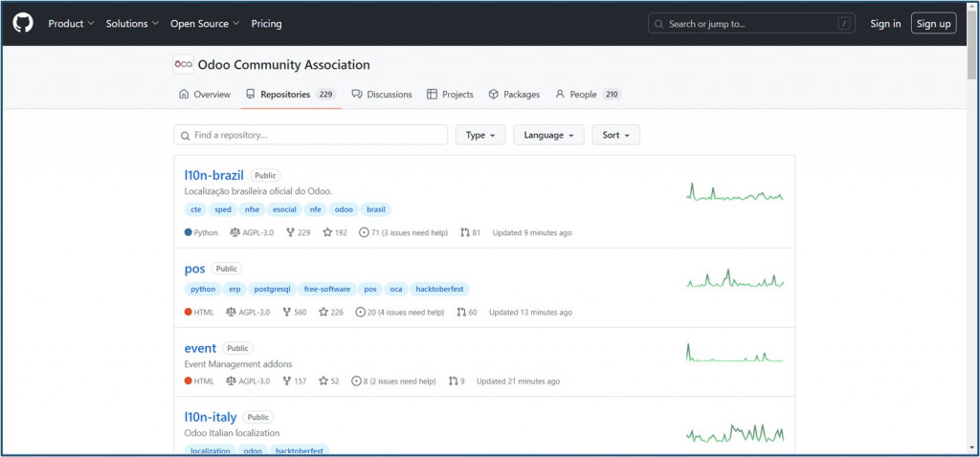This screenshot has height=457, width=980.
Task: Open the Language filter dropdown
Action: click(x=548, y=135)
